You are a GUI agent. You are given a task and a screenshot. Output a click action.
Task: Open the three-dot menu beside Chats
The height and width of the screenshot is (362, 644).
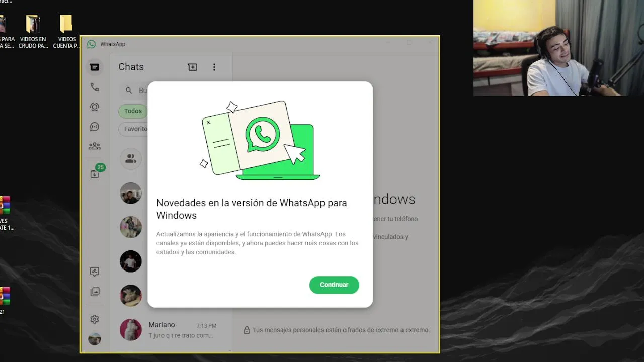point(214,67)
